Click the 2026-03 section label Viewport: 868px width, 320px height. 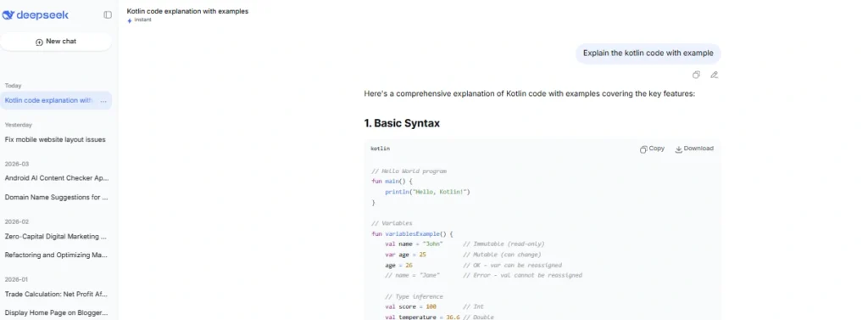(x=17, y=164)
